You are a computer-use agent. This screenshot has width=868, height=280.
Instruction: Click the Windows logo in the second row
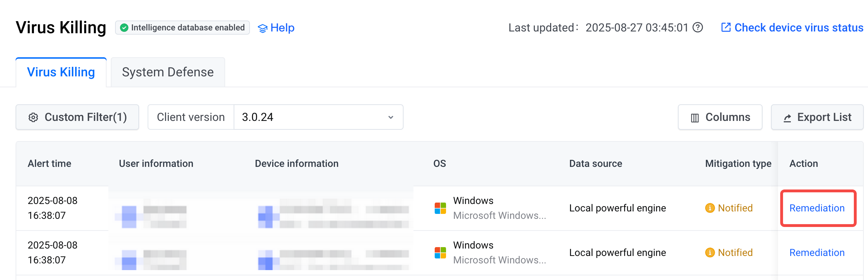tap(440, 253)
